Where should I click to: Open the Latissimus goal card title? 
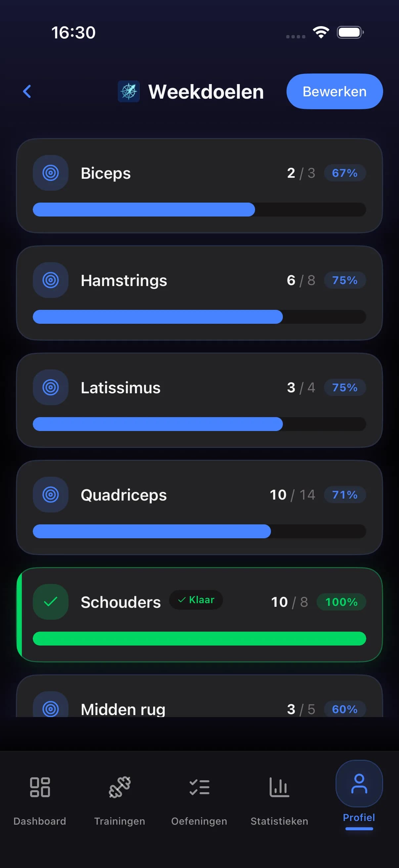tap(120, 388)
